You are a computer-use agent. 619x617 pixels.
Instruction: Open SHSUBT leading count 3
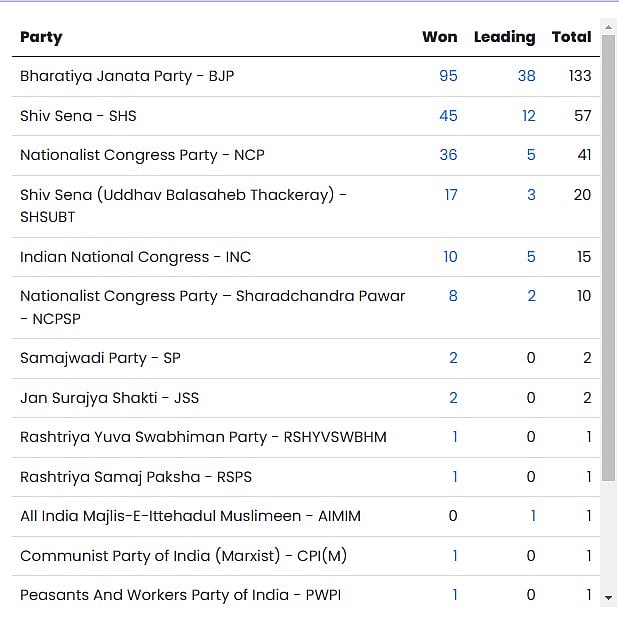coord(531,195)
